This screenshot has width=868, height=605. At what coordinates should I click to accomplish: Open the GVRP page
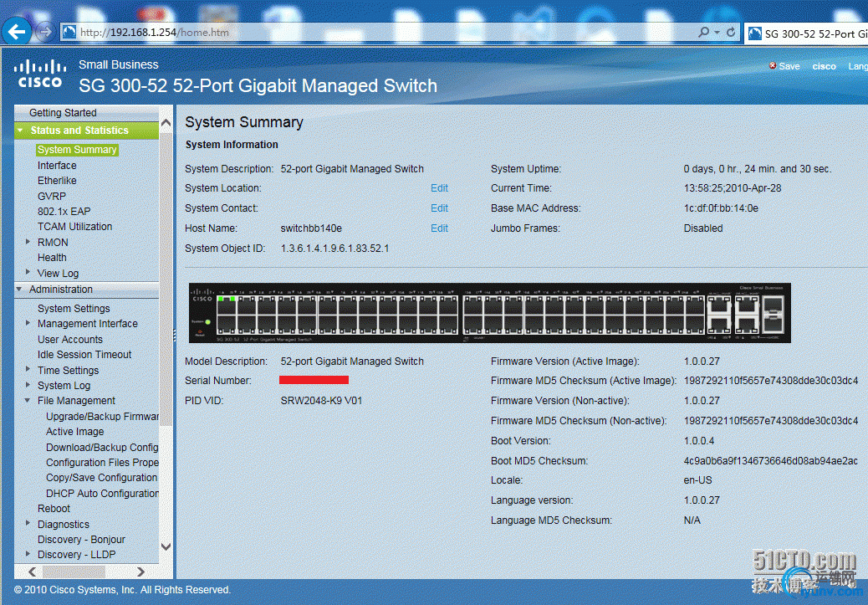pyautogui.click(x=52, y=196)
